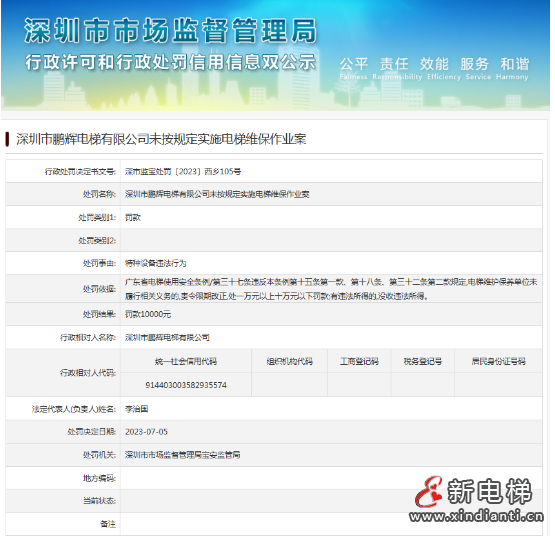Screen dimensions: 555x536
Task: Click the 效能 Efficiency slogan in banner
Action: coord(444,68)
